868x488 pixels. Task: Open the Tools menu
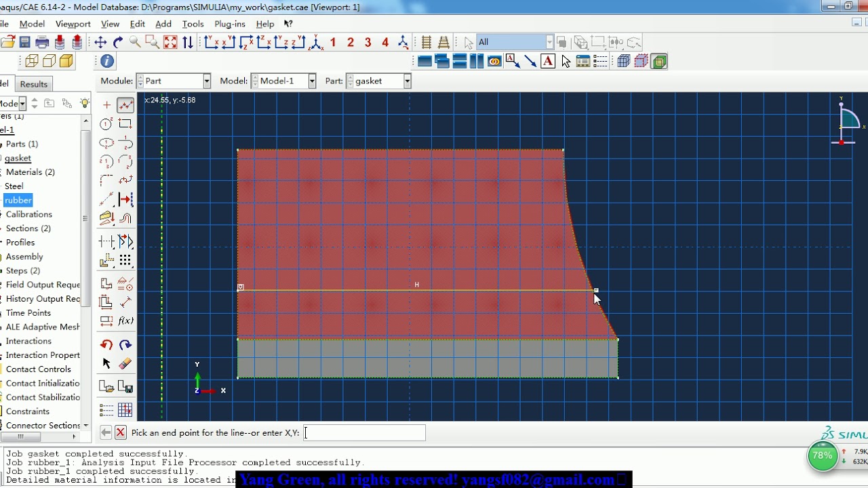(193, 24)
